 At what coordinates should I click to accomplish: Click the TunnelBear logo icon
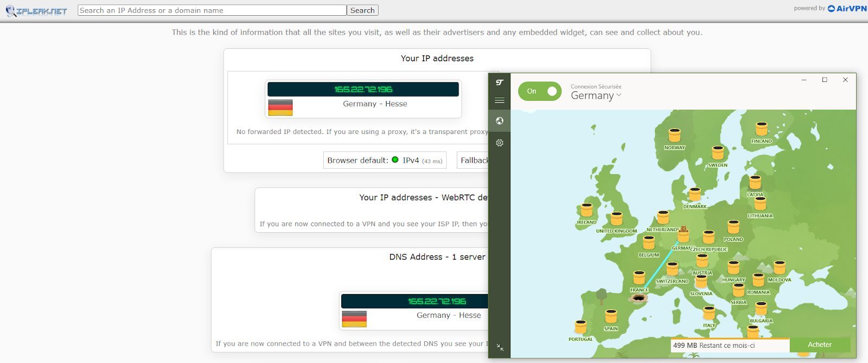(x=500, y=82)
